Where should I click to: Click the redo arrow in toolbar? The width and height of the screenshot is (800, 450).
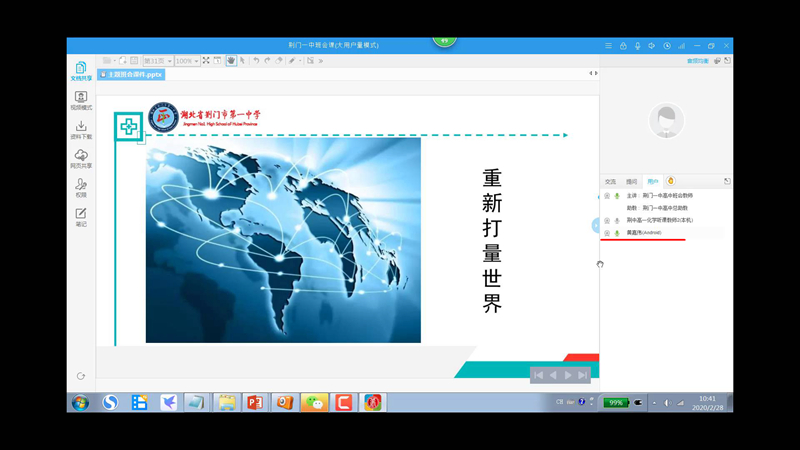click(267, 61)
